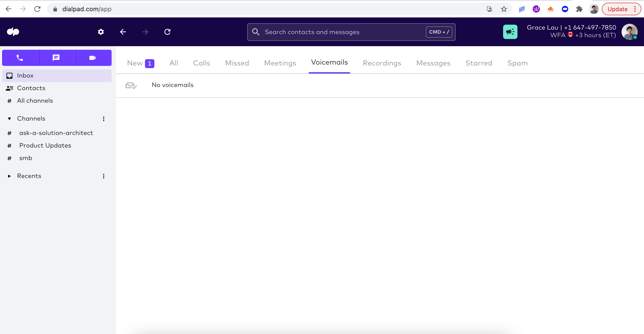The width and height of the screenshot is (644, 334).
Task: Open Inbox in the sidebar
Action: point(57,76)
